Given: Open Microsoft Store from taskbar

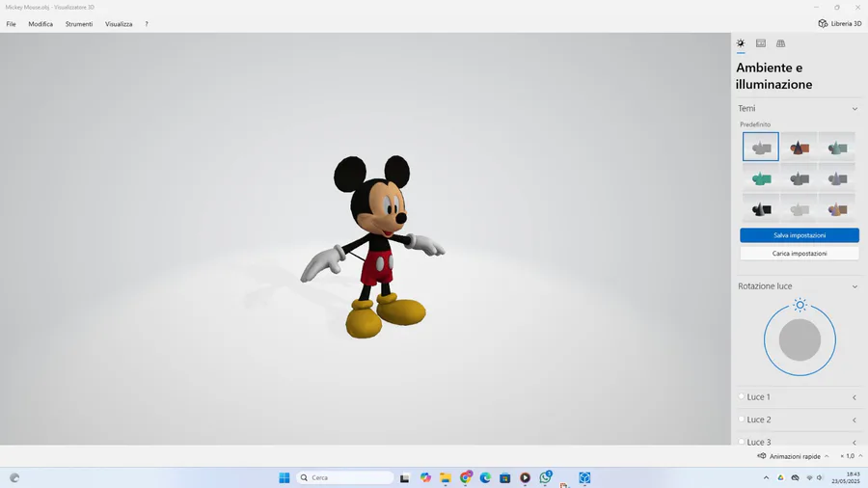Looking at the screenshot, I should [504, 477].
